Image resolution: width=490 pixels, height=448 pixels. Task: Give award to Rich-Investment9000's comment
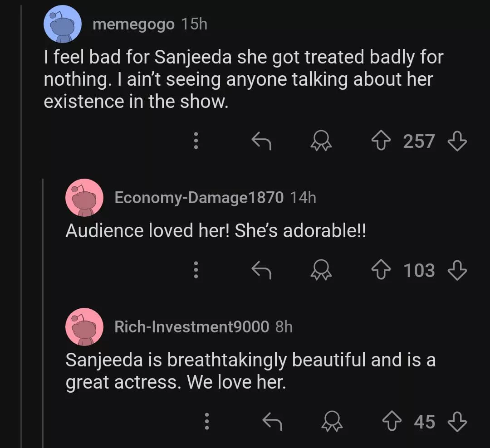click(332, 422)
